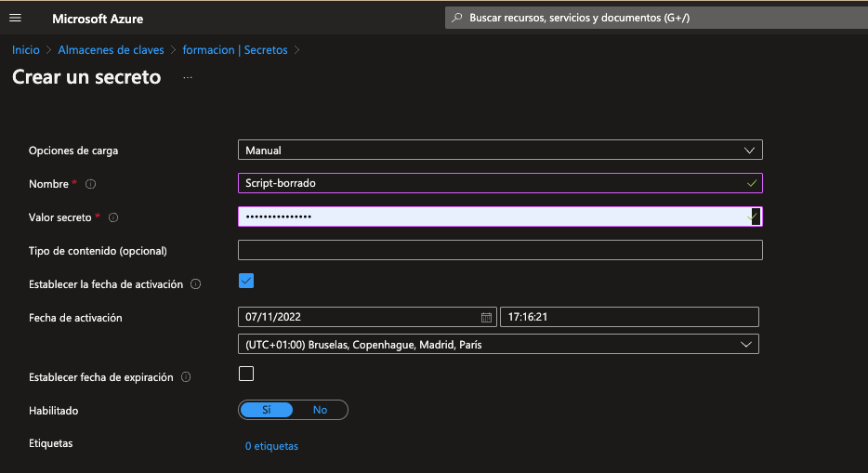Click info icon beside fecha de activación
Image resolution: width=868 pixels, height=473 pixels.
pyautogui.click(x=195, y=284)
